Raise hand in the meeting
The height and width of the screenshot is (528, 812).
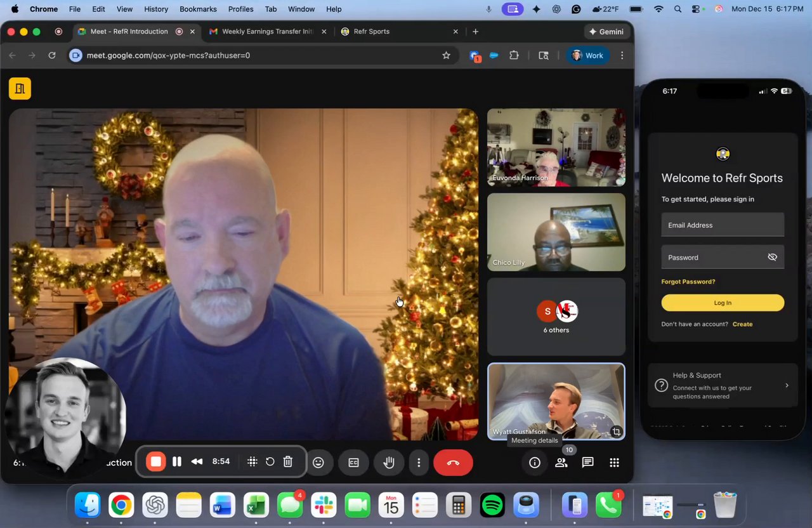point(389,463)
